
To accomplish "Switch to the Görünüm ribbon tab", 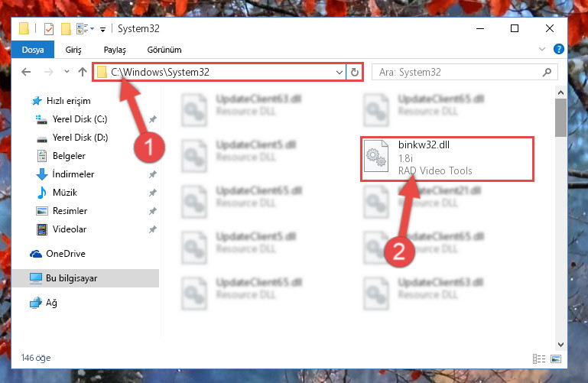I will click(164, 50).
